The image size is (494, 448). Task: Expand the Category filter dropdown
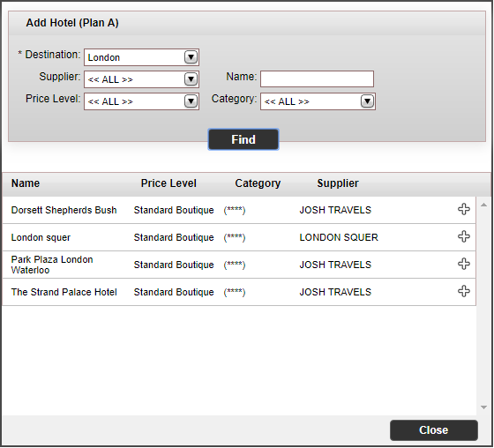(x=318, y=101)
